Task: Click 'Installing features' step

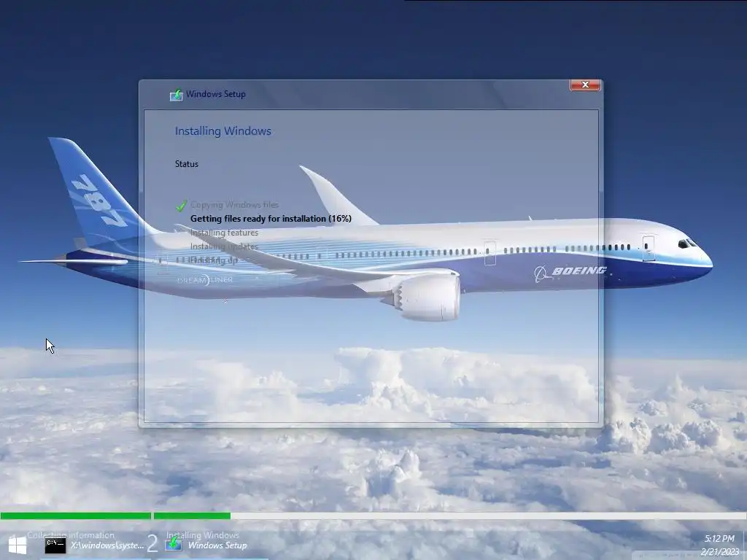Action: (224, 233)
